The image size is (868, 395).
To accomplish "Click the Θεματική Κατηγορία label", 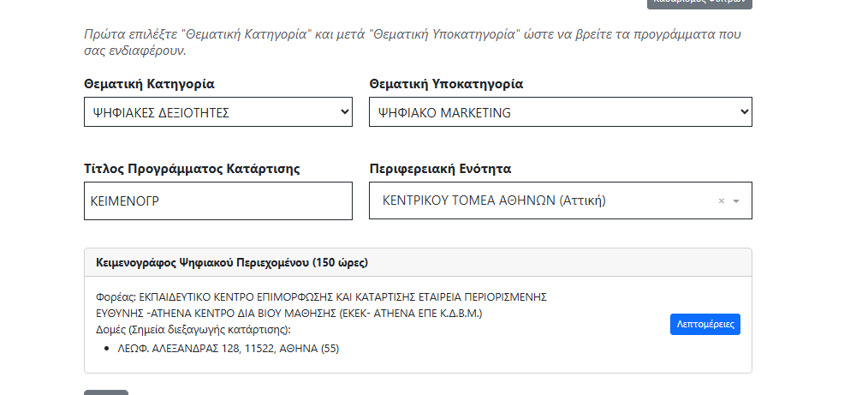I will [x=149, y=84].
